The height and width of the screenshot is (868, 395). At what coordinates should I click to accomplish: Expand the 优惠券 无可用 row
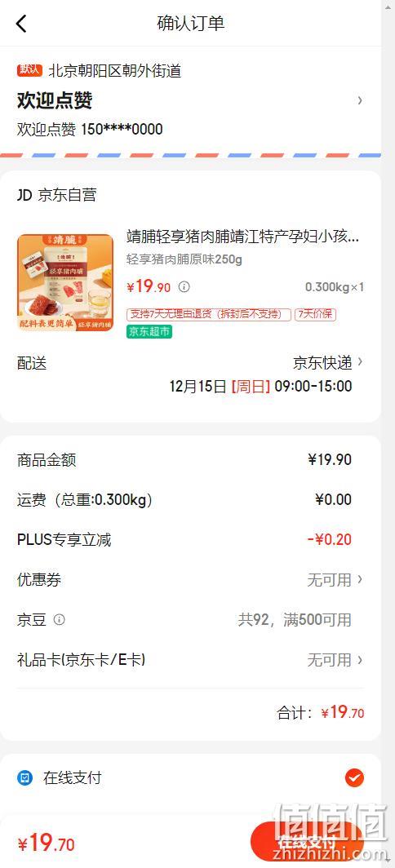click(191, 579)
